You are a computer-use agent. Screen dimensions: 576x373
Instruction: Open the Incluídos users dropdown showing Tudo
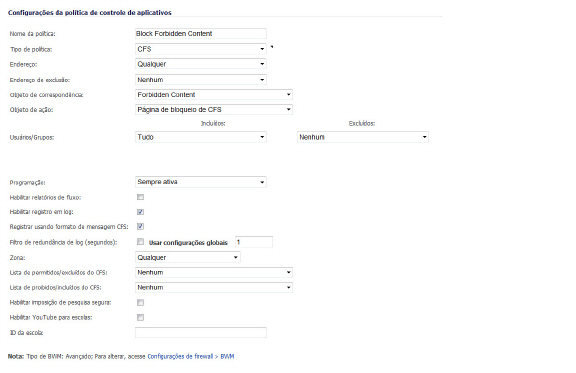point(201,137)
